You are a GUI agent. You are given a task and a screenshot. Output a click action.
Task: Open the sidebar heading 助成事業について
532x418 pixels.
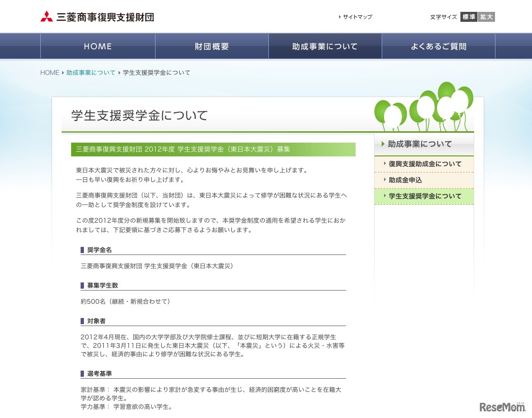pyautogui.click(x=424, y=144)
